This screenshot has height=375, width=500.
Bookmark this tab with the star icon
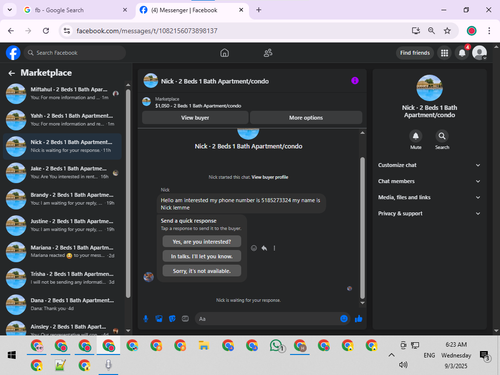coord(447,31)
